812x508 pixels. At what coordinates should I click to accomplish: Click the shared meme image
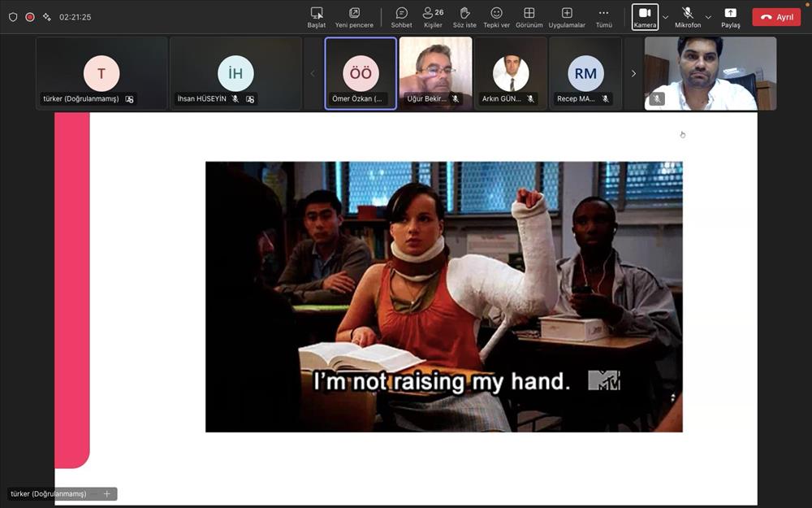[444, 297]
